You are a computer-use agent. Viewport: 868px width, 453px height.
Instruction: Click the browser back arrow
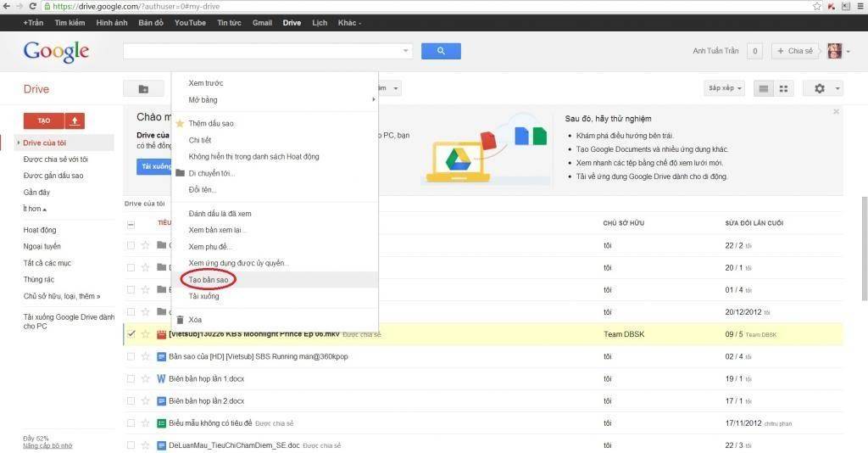[x=7, y=6]
